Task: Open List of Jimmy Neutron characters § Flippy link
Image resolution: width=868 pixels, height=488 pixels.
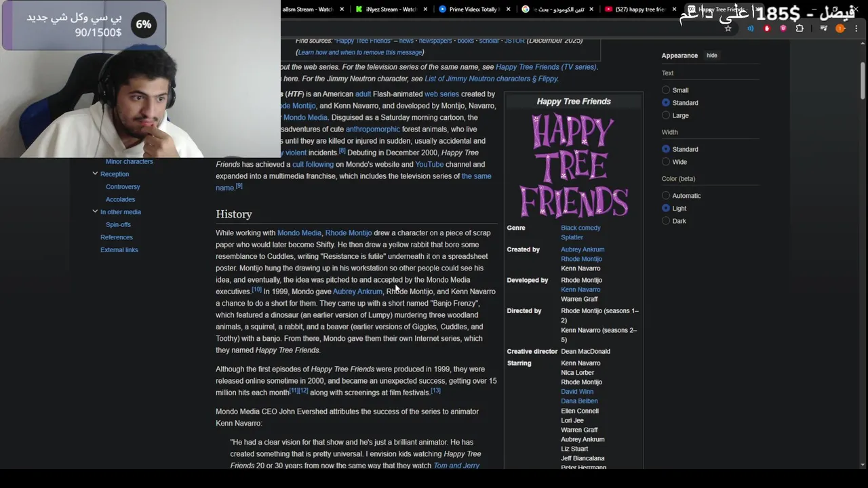Action: (491, 79)
